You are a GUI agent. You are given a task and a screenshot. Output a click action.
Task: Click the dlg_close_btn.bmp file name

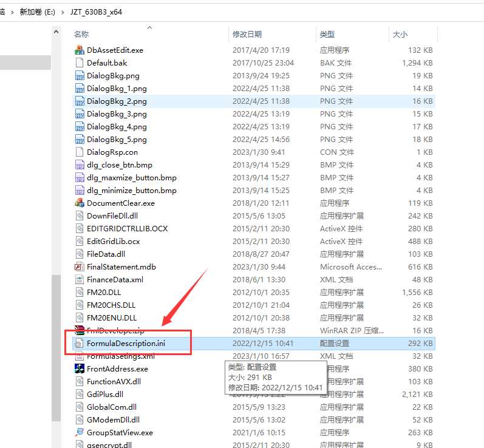[120, 165]
